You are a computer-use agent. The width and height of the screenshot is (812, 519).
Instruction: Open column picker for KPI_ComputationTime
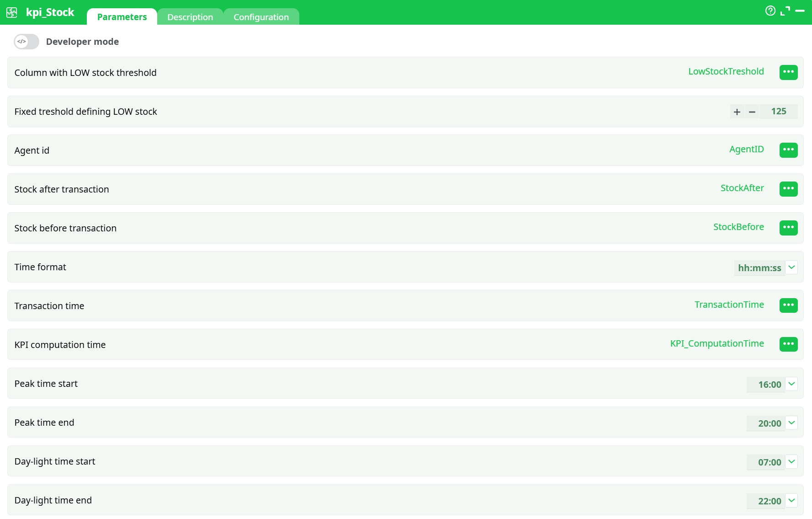(x=788, y=344)
